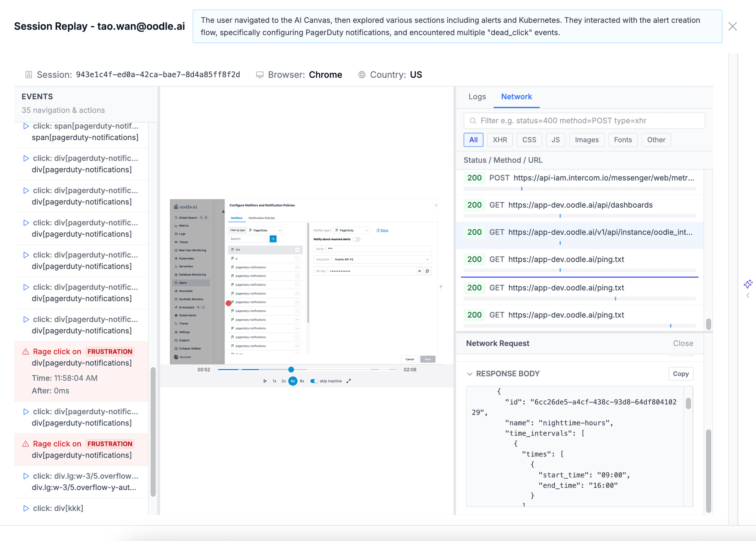
Task: Click the Anomalies icon in replay sidebar
Action: (x=176, y=291)
